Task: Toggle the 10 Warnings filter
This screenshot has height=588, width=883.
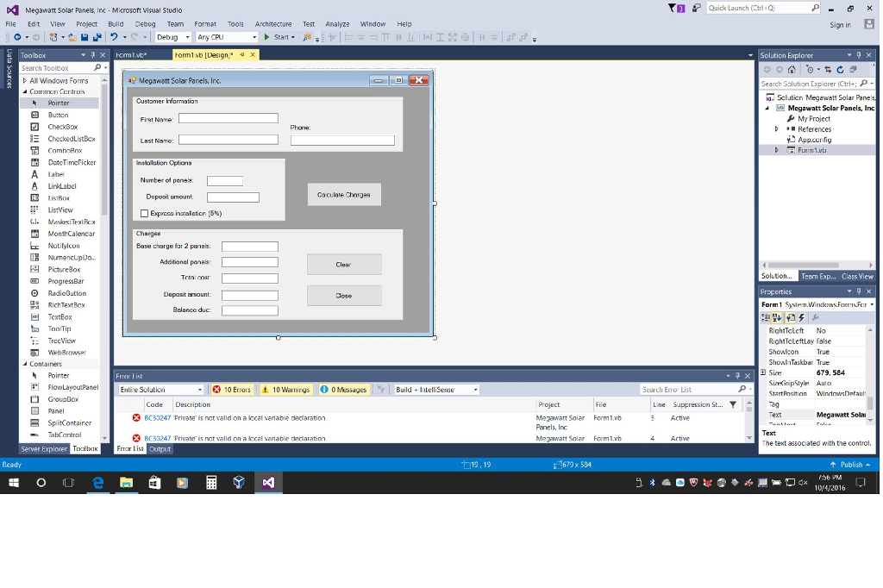Action: (x=285, y=390)
